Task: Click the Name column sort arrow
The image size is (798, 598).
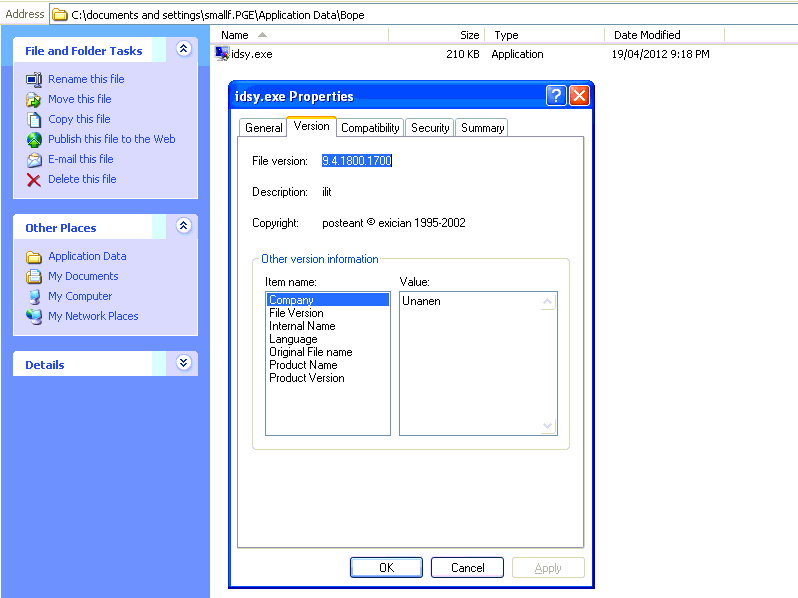Action: click(x=262, y=35)
